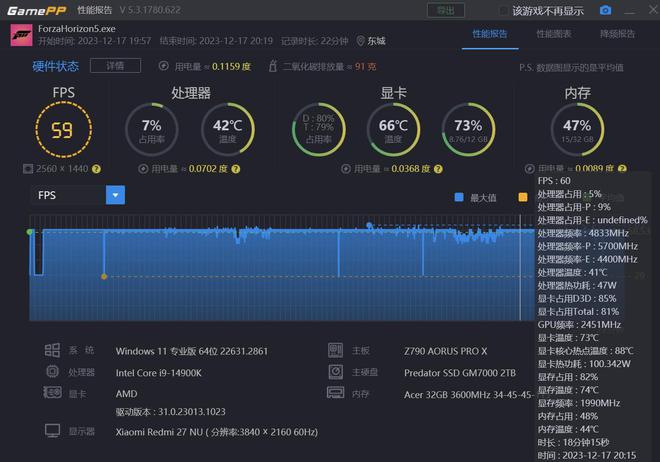This screenshot has width=660, height=462.
Task: Click the resolution monitor icon under FPS
Action: tap(28, 169)
